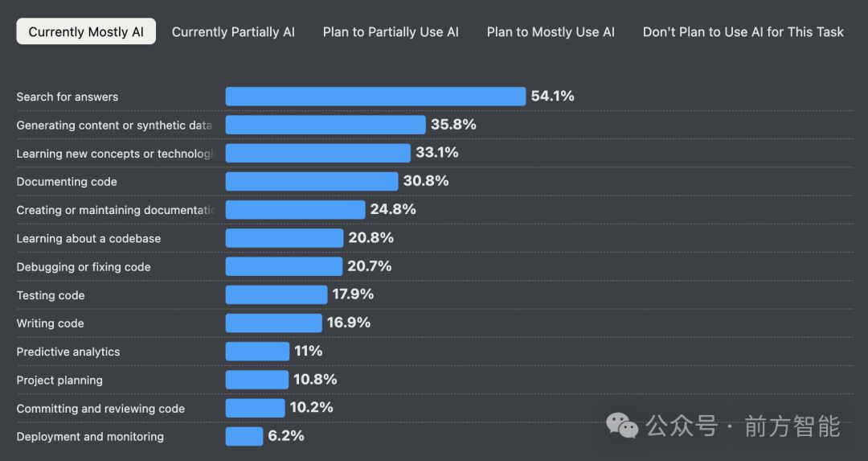
Task: Select the Generating content bar at 35.8%
Action: 325,125
